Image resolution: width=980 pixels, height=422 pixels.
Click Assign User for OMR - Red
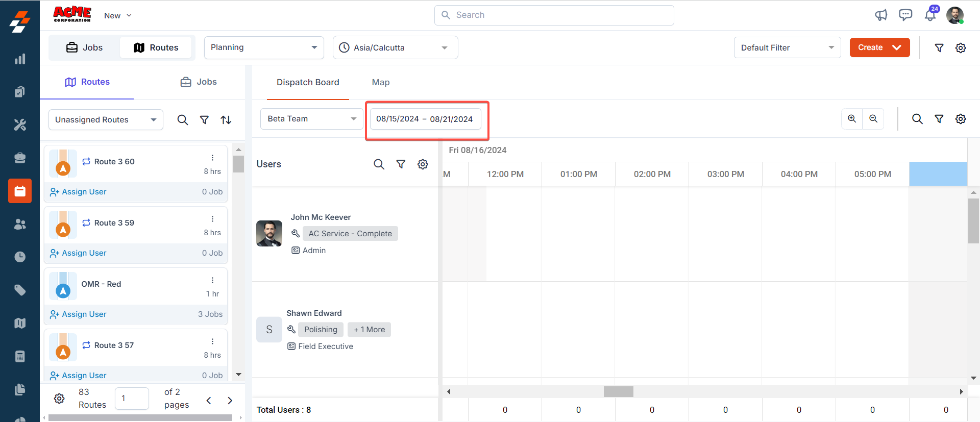tap(79, 314)
